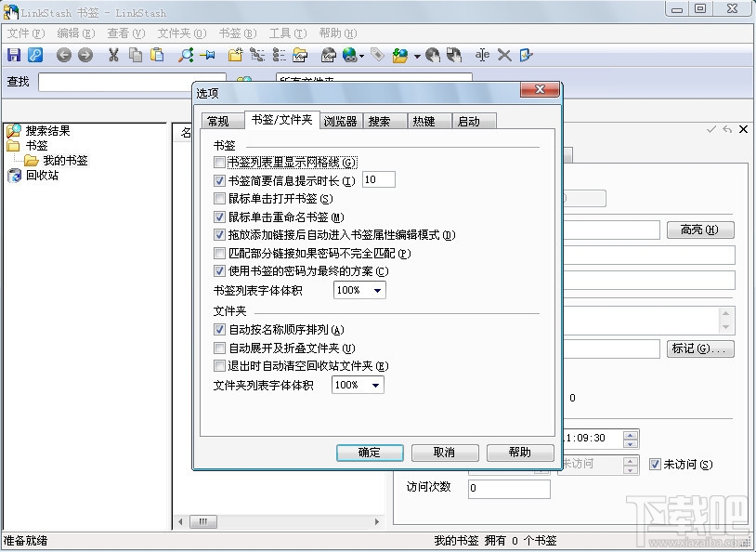Open the search magnifier toolbar icon
This screenshot has height=552, width=756.
pos(185,55)
